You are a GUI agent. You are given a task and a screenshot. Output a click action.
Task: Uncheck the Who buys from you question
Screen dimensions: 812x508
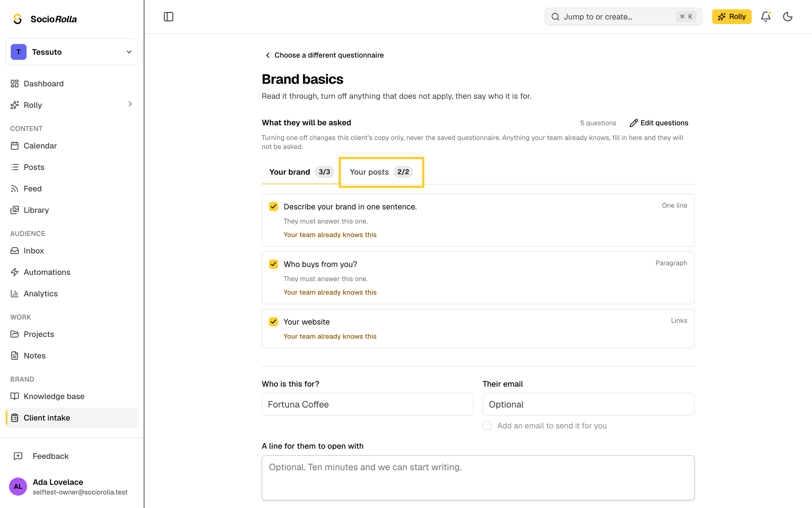[x=273, y=264]
